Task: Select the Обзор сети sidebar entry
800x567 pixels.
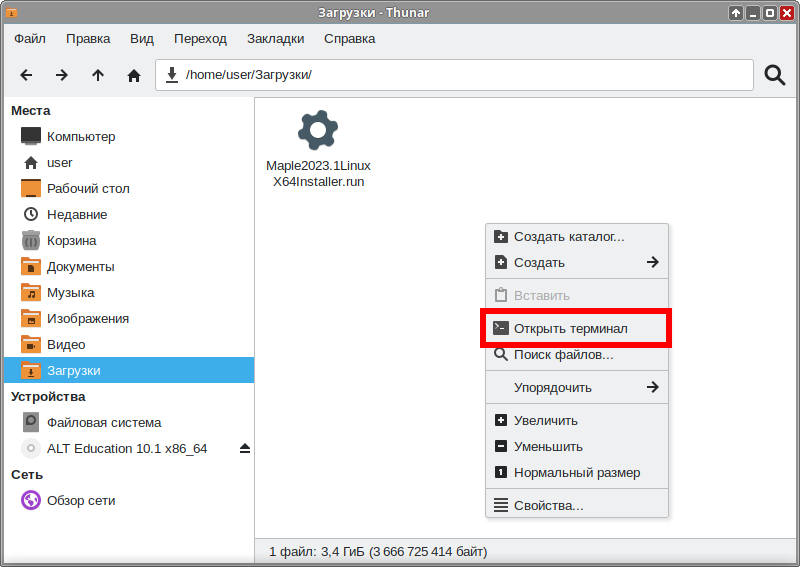Action: click(x=129, y=500)
